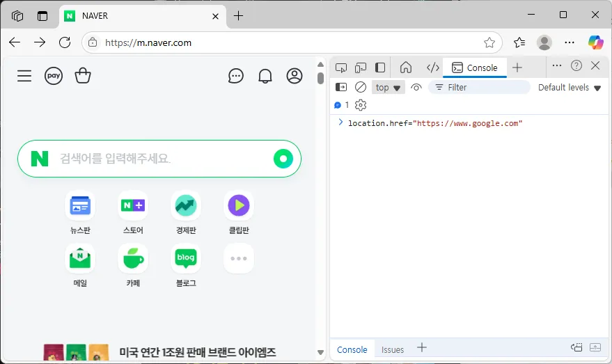Toggle device emulation in DevTools
This screenshot has width=612, height=364.
pyautogui.click(x=360, y=68)
